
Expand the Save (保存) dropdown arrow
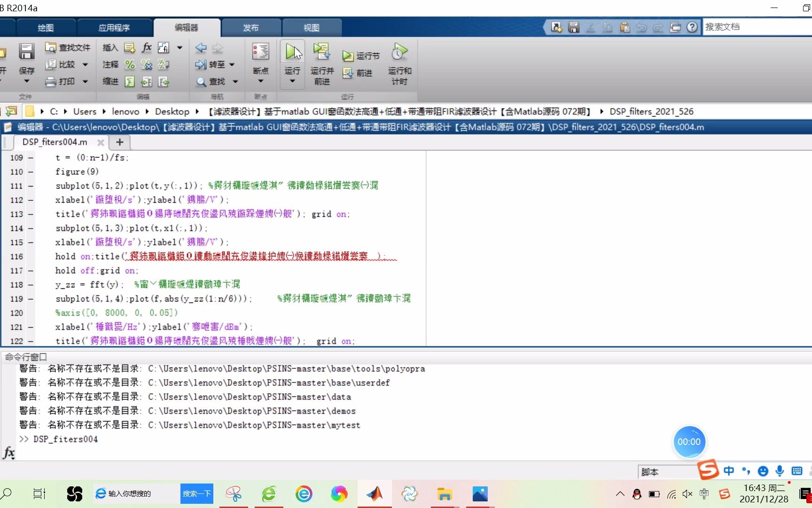click(x=26, y=81)
